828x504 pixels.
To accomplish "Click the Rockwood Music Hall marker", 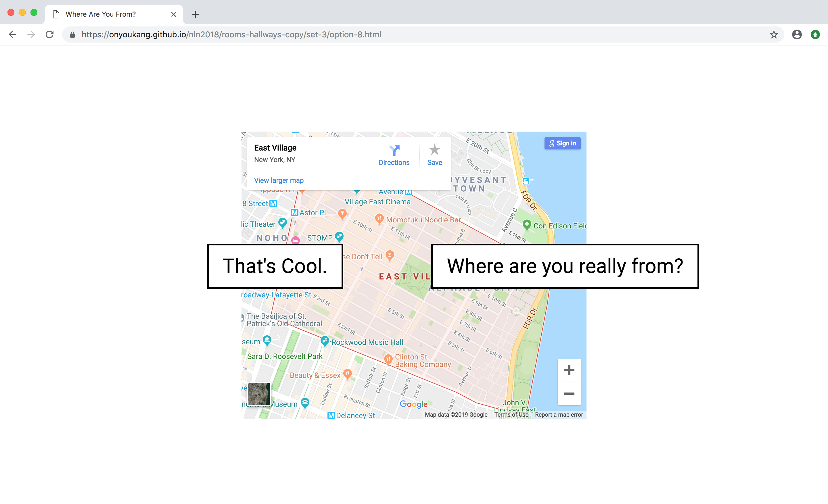I will (x=324, y=341).
